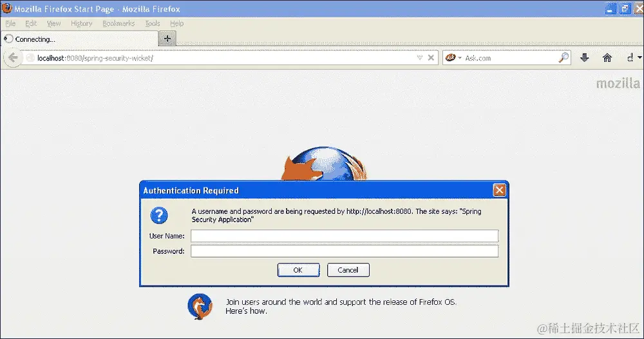The width and height of the screenshot is (644, 339).
Task: Go to the Home page icon
Action: pos(607,58)
